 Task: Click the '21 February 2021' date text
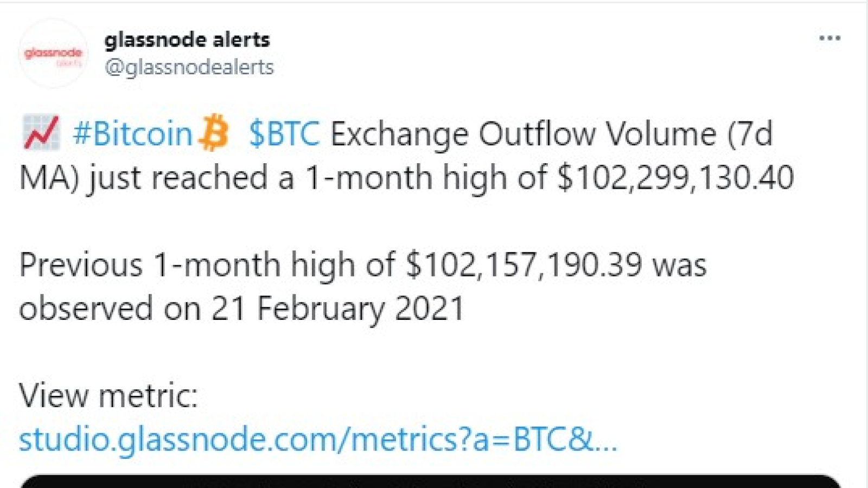coord(337,309)
